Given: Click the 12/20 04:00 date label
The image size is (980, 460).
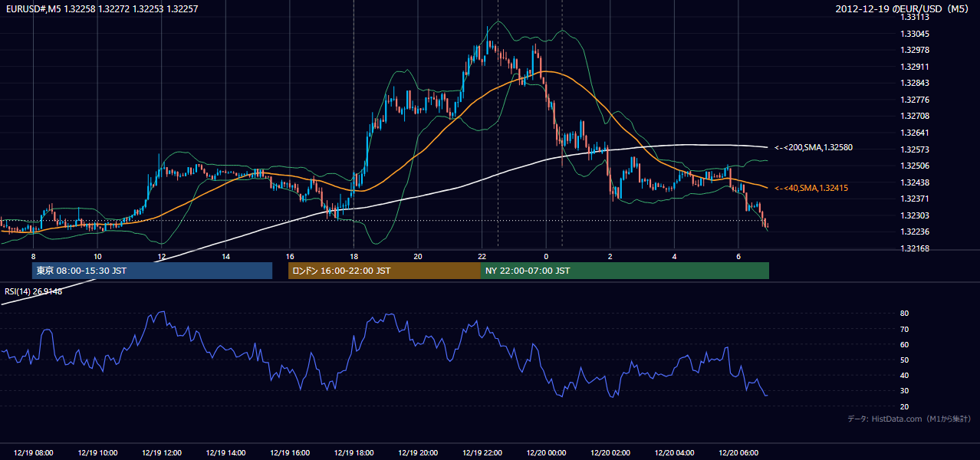Looking at the screenshot, I should click(x=674, y=452).
